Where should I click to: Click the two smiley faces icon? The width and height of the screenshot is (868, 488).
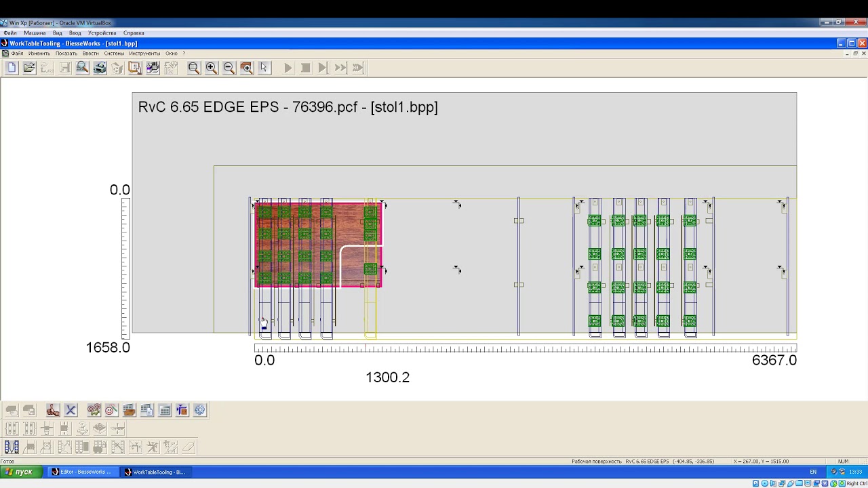coord(94,410)
